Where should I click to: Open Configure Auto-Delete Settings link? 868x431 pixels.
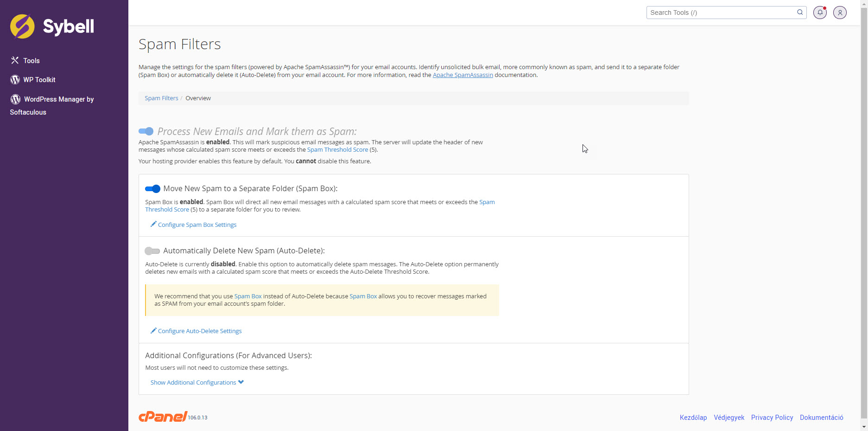(200, 331)
